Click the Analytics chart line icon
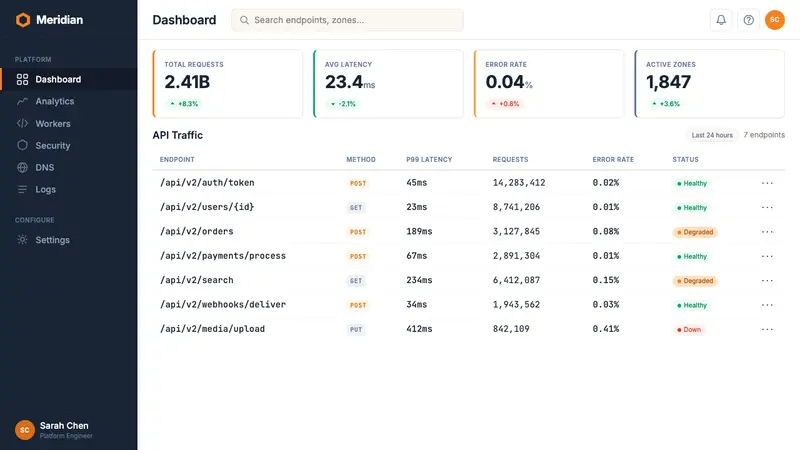This screenshot has width=800, height=450. 22,101
